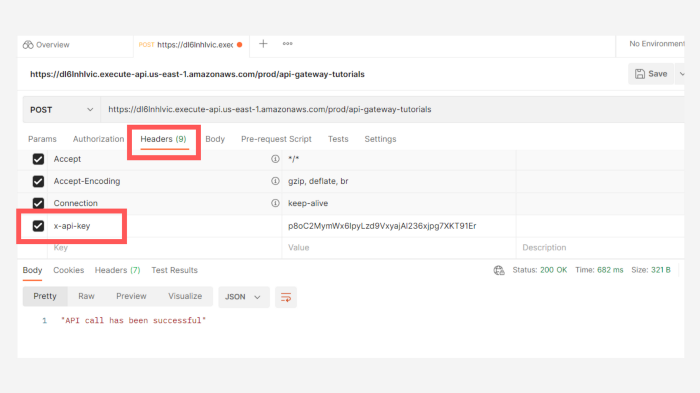Uncheck the Accept header checkbox
The height and width of the screenshot is (393, 700).
(38, 159)
